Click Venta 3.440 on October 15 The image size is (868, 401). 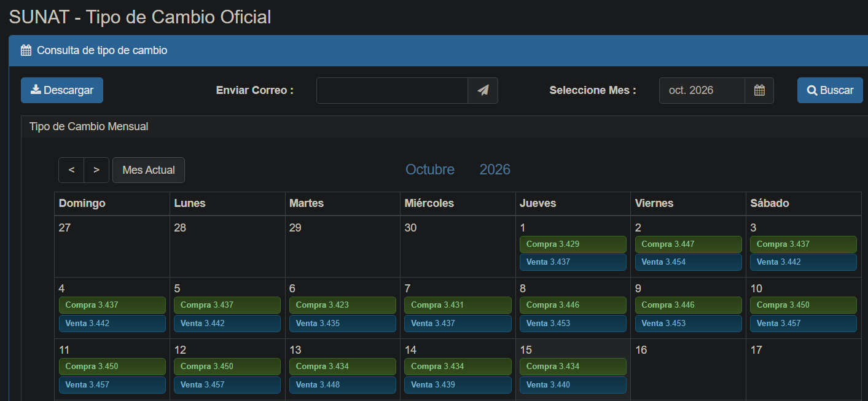pyautogui.click(x=573, y=385)
